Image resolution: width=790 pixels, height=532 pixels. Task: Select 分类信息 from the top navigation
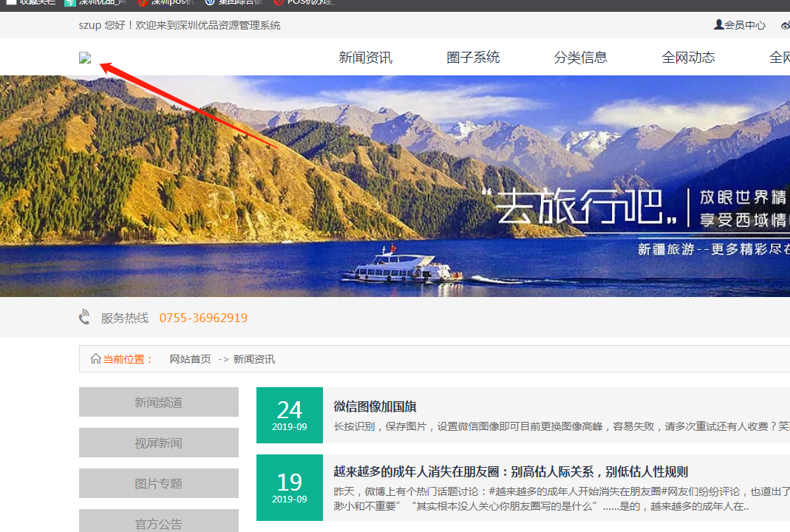click(x=580, y=58)
